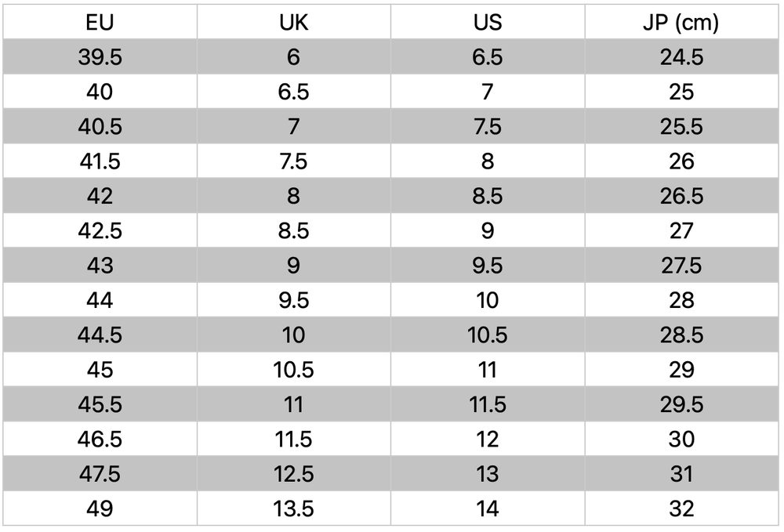Select the JP size 32 cell
The height and width of the screenshot is (532, 784).
point(681,508)
